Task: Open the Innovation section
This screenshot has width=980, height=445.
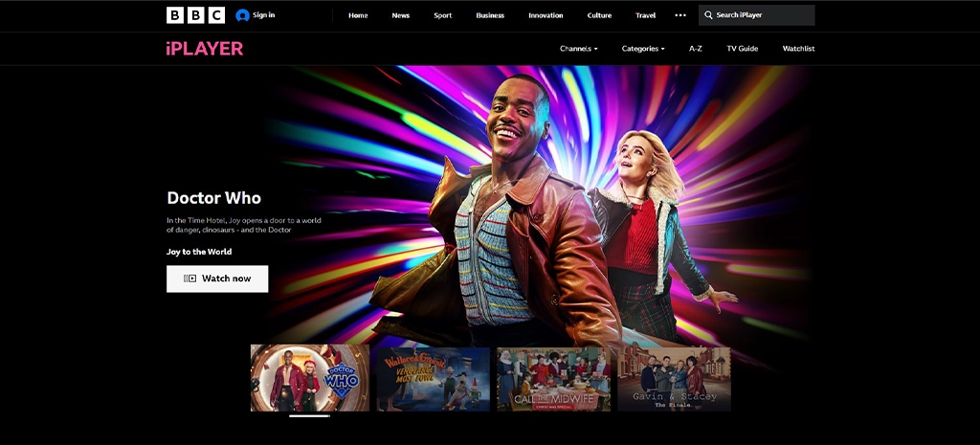Action: point(546,15)
